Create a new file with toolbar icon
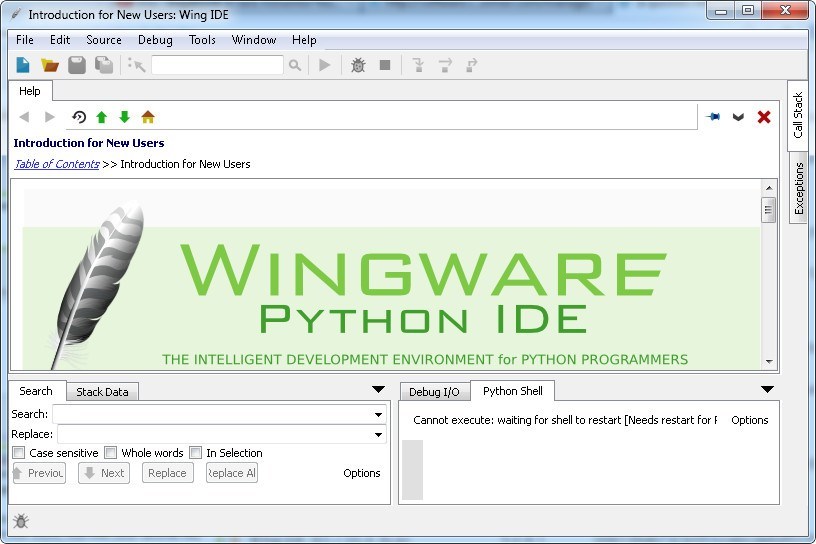 click(23, 65)
